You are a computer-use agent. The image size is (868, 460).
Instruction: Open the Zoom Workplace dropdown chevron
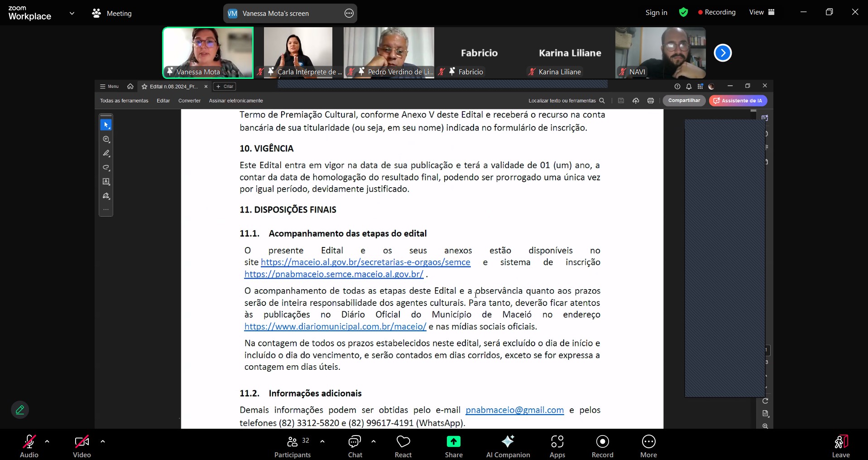point(72,13)
